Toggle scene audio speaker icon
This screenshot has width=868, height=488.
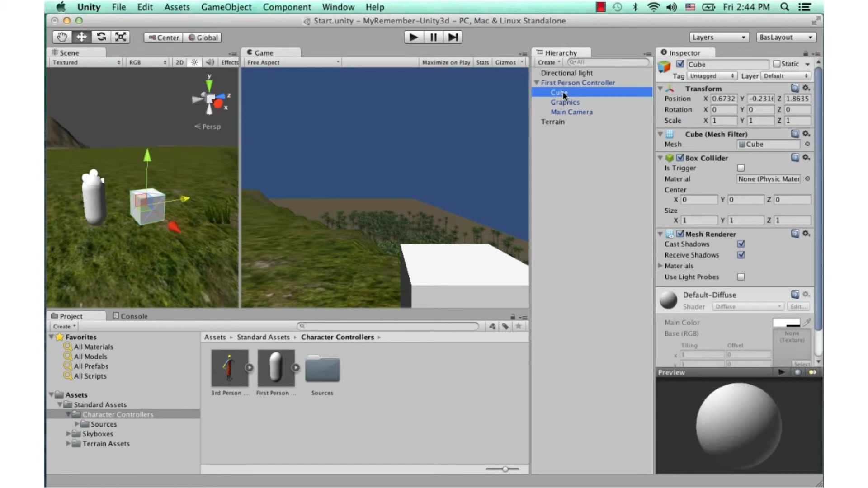pyautogui.click(x=210, y=62)
